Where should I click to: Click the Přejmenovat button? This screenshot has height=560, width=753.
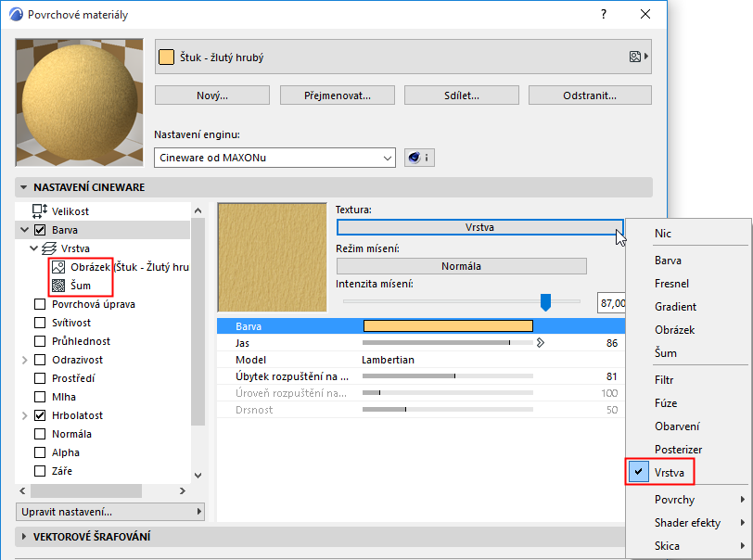click(x=337, y=94)
